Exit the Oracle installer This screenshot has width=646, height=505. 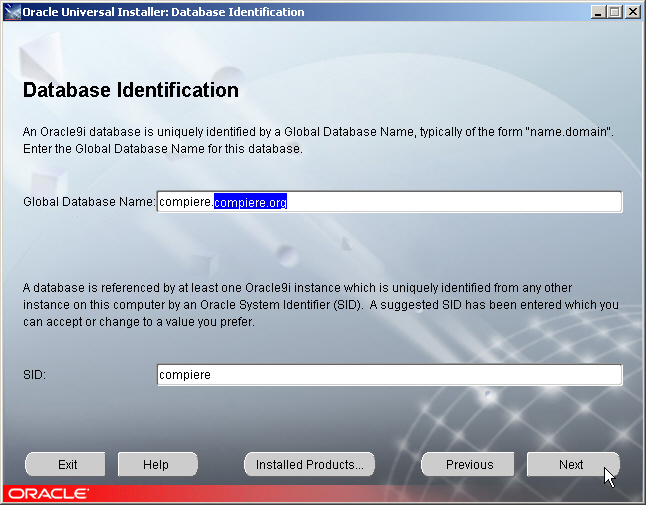point(65,464)
